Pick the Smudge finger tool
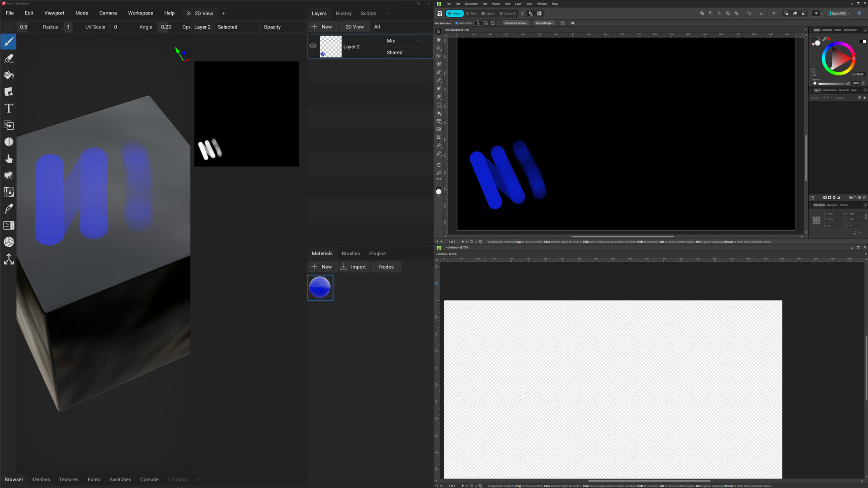868x488 pixels. (9, 159)
